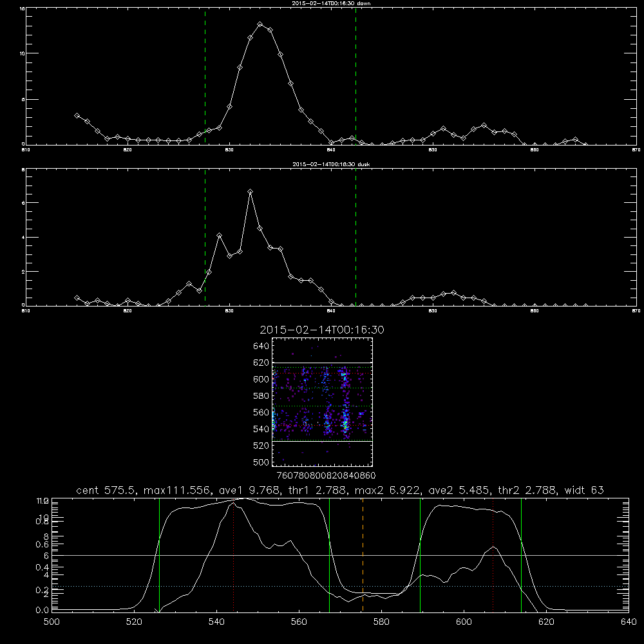This screenshot has width=644, height=644.
Task: Click green vertical line near 526 in bottom plot
Action: pyautogui.click(x=159, y=555)
